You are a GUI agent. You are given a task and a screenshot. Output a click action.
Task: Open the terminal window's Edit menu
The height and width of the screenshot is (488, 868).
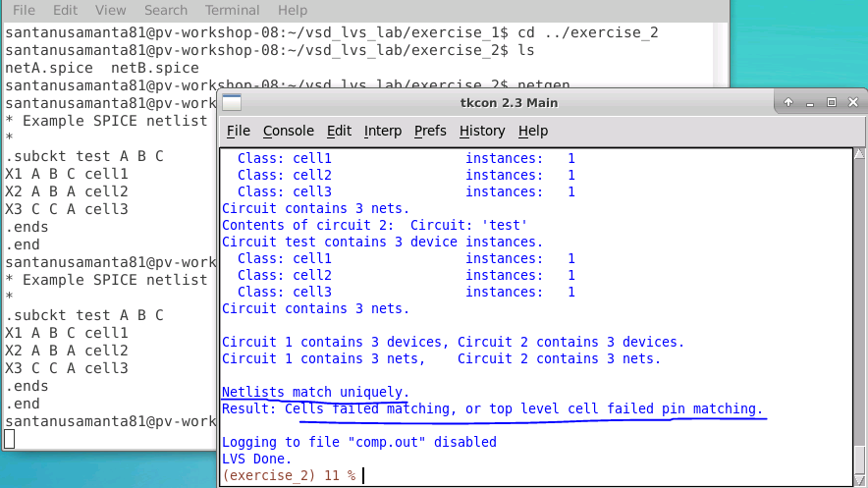pos(65,10)
